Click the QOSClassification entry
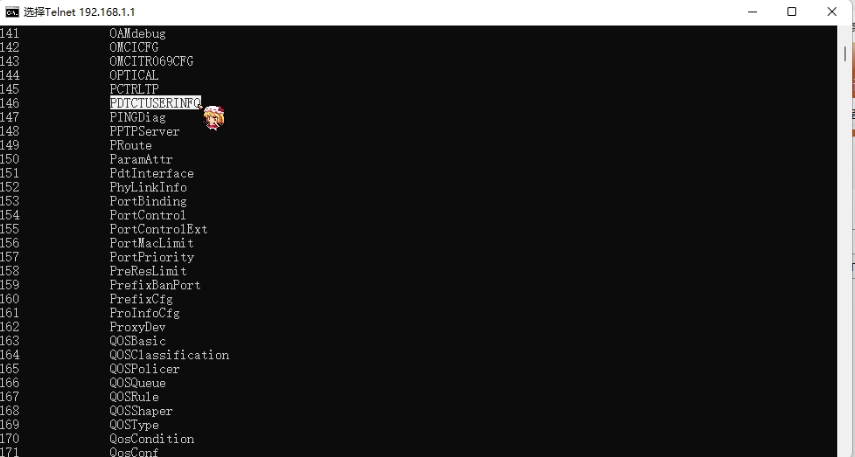This screenshot has width=855, height=457. [169, 354]
